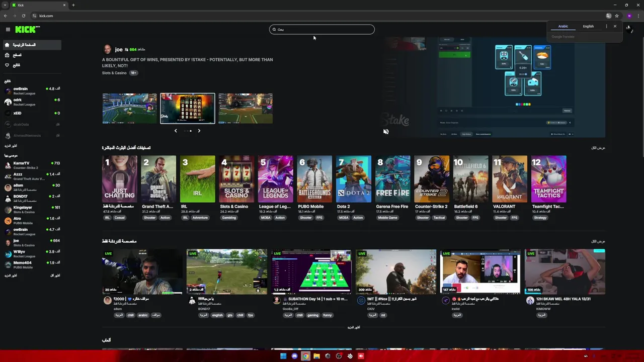The height and width of the screenshot is (362, 644).
Task: Select Arabic tab in translate popup
Action: pos(563,26)
